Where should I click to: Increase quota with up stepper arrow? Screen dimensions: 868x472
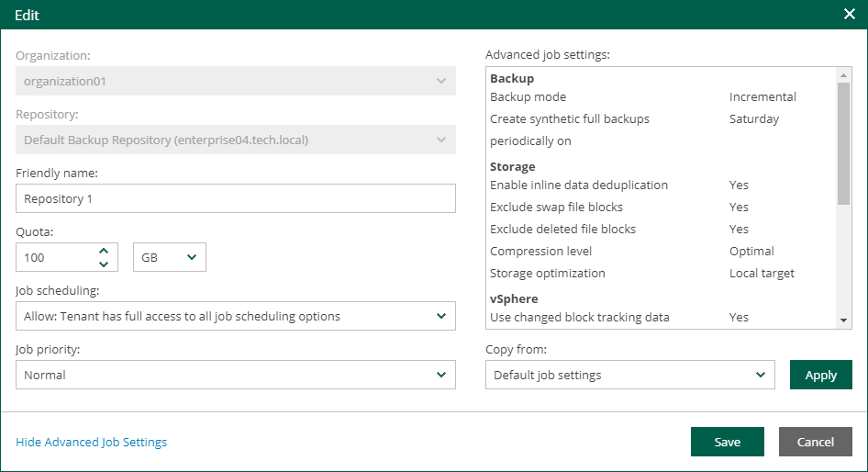point(104,251)
